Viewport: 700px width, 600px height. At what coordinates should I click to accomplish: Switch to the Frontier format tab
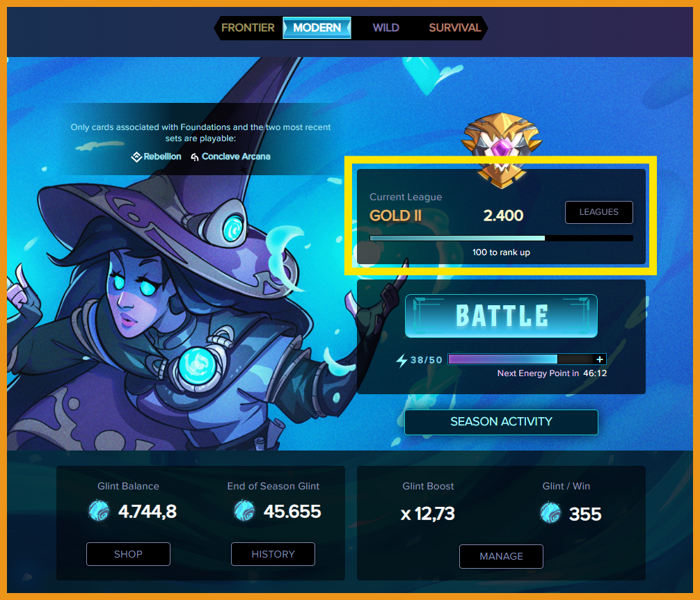(248, 28)
